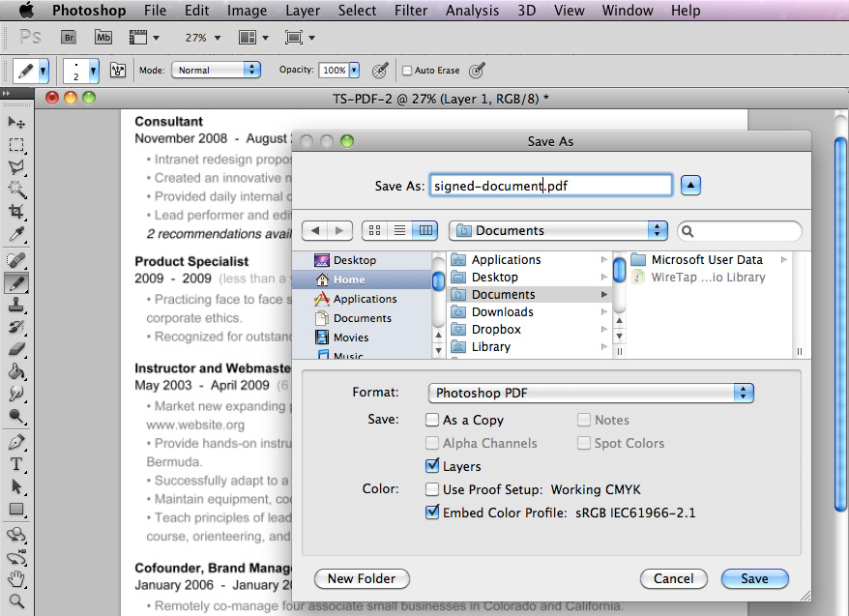Uncheck Embed Color Profile option
Viewport: 849px width, 616px height.
point(432,513)
